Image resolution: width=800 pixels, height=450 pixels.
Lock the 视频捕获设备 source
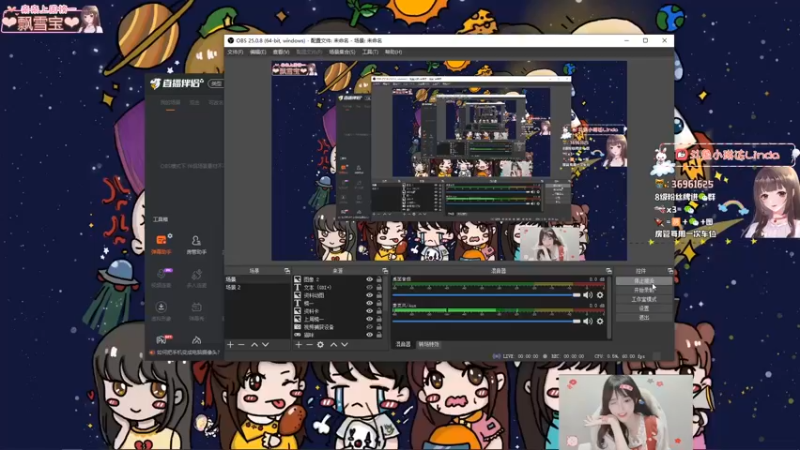point(379,327)
